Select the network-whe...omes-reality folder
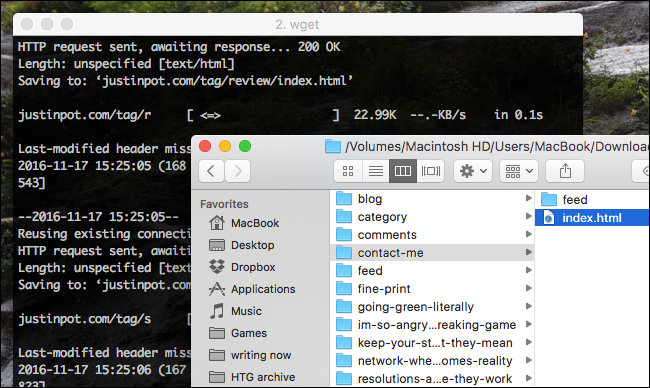Screen dimensions: 650x388 click(432, 361)
